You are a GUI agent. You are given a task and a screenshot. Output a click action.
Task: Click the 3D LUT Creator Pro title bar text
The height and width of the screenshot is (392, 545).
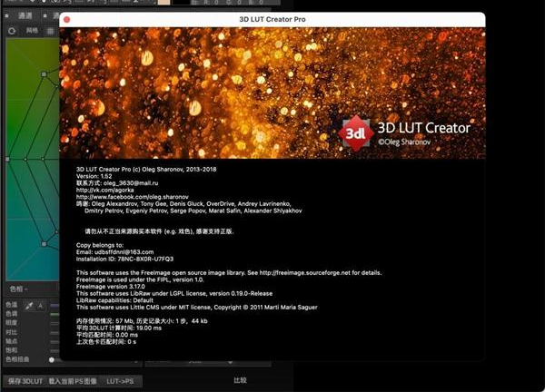272,19
